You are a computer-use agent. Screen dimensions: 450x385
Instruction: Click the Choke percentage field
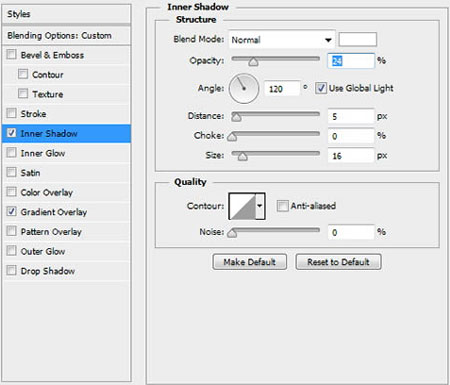[351, 136]
